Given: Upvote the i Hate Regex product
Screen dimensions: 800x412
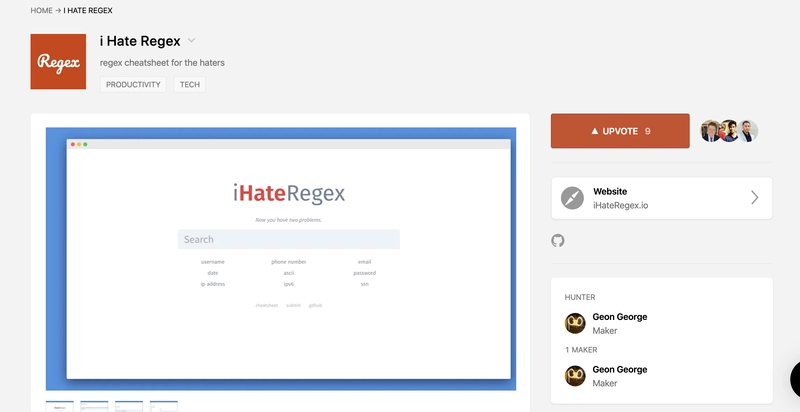Looking at the screenshot, I should (x=620, y=131).
